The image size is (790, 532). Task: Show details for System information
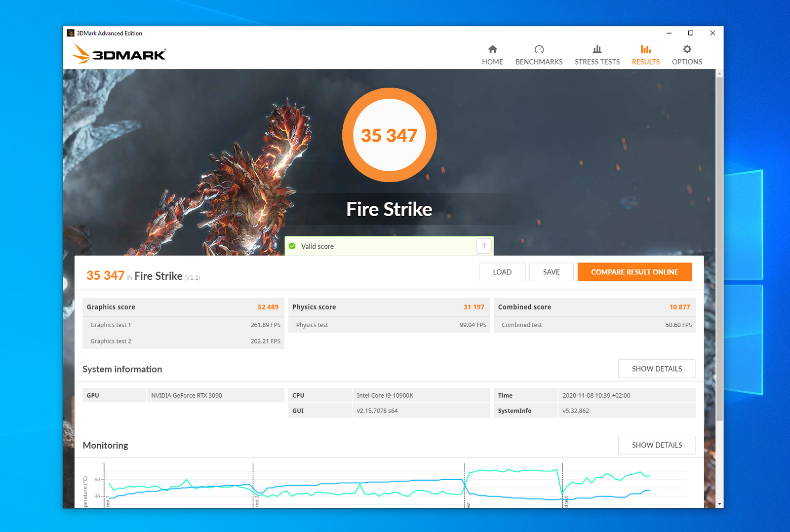[x=657, y=369]
